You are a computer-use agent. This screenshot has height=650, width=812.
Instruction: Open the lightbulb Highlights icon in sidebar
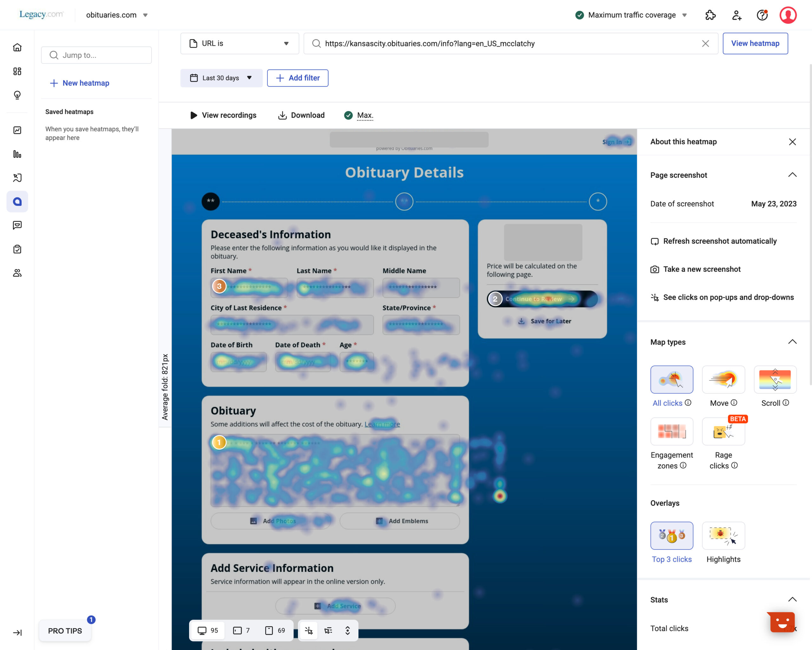pyautogui.click(x=17, y=95)
